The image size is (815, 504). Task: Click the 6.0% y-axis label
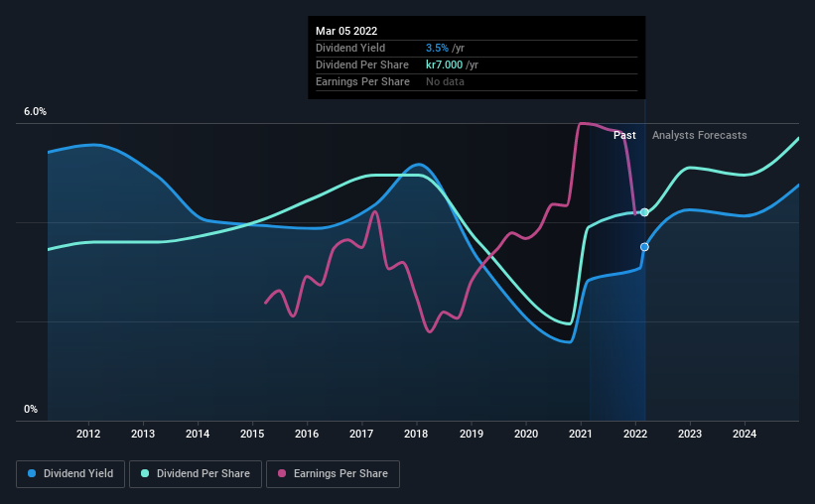(x=36, y=112)
